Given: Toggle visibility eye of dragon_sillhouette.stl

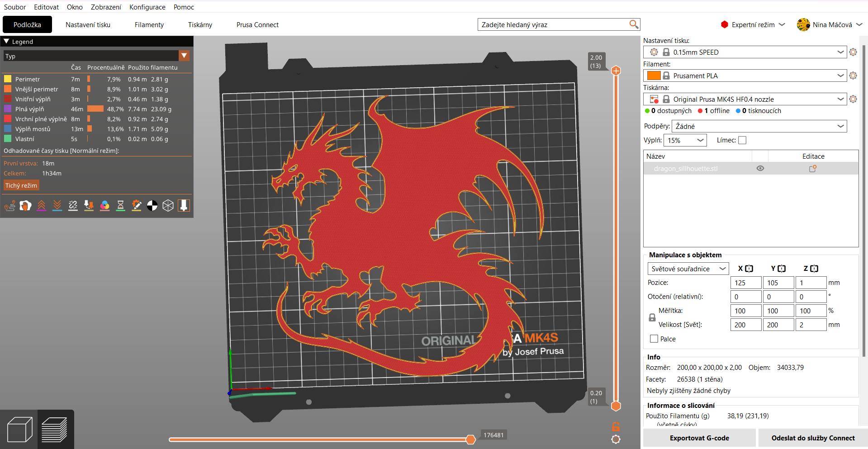Looking at the screenshot, I should pyautogui.click(x=760, y=168).
